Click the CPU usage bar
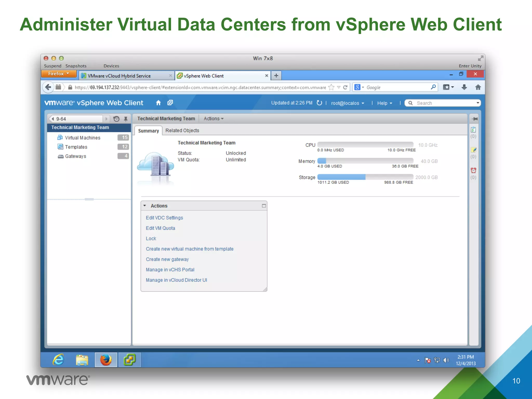 (365, 145)
